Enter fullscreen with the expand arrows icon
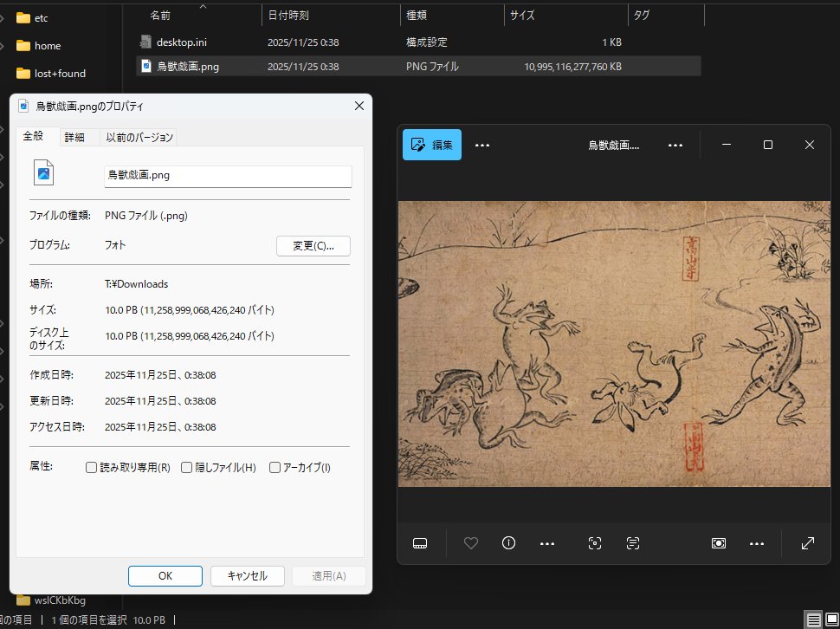The height and width of the screenshot is (629, 840). pyautogui.click(x=807, y=543)
